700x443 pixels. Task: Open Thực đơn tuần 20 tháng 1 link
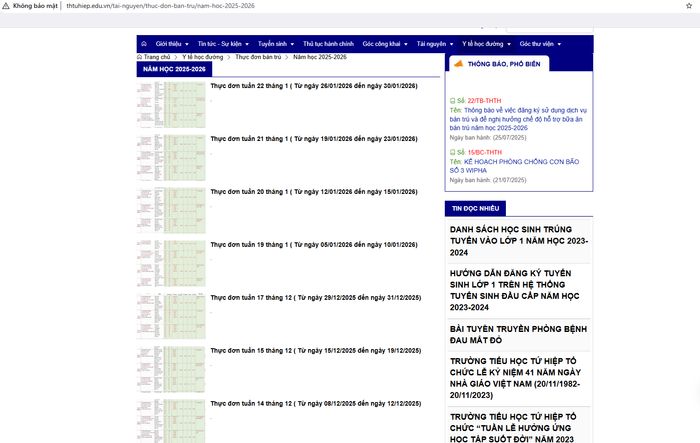pyautogui.click(x=314, y=192)
